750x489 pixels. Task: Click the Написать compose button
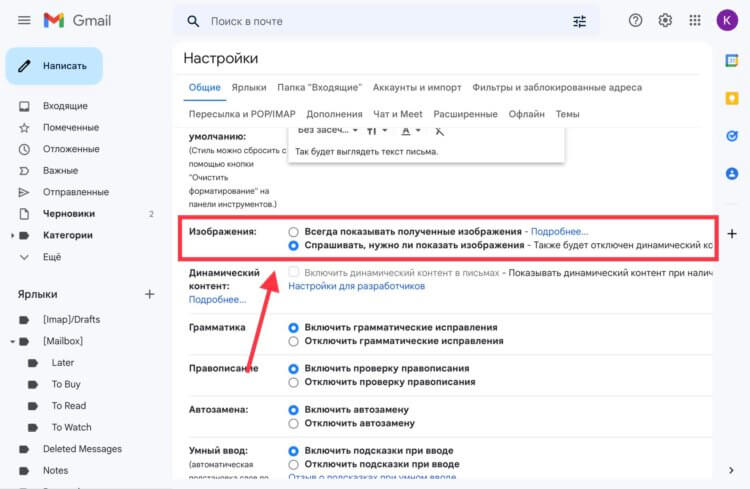54,66
